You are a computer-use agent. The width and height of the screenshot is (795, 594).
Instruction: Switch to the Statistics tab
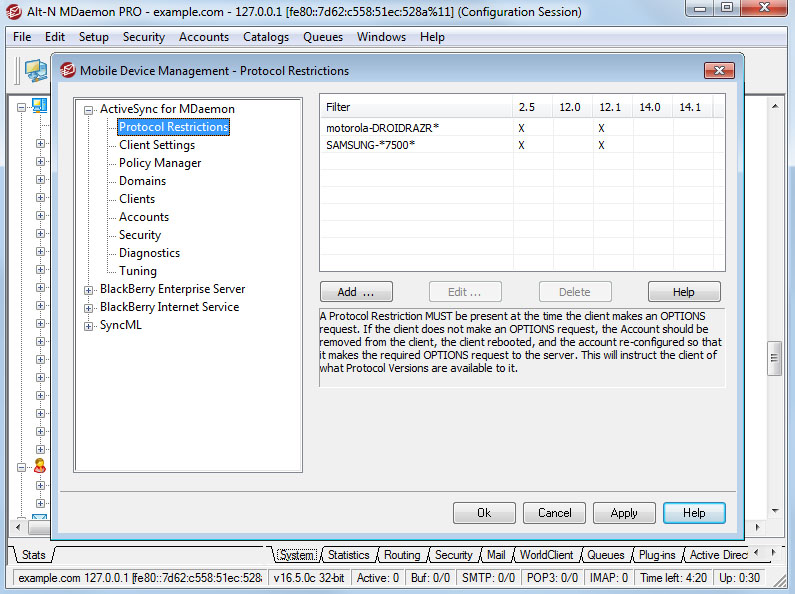(x=348, y=555)
